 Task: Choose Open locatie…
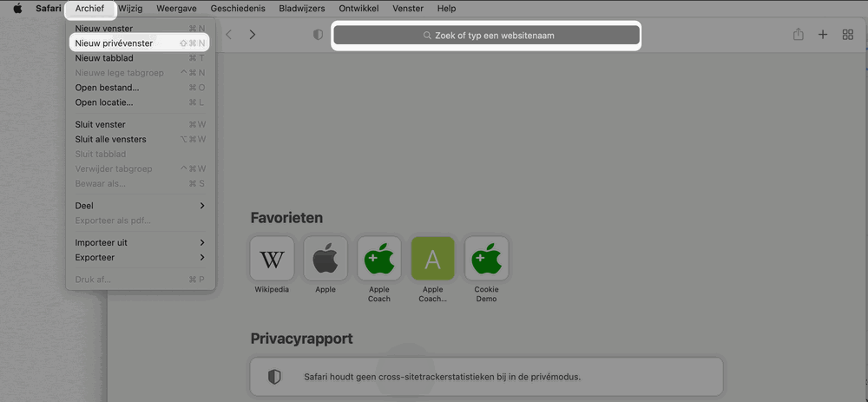pos(140,102)
